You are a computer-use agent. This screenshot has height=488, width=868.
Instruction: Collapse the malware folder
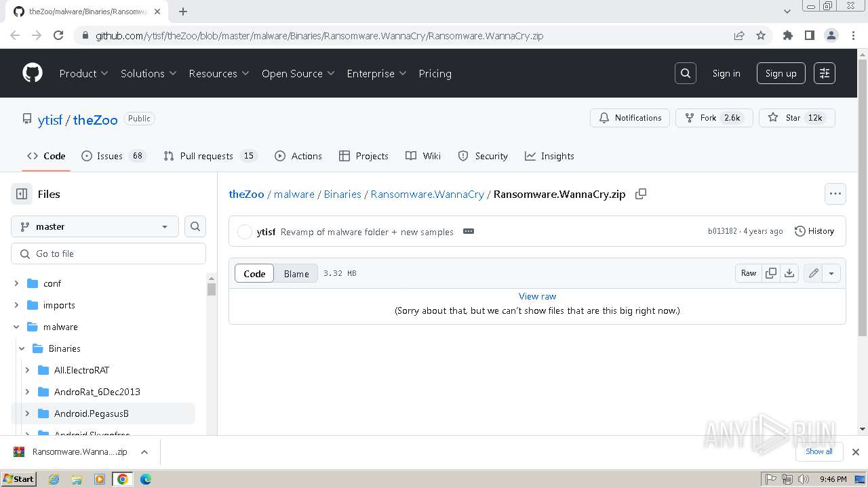[x=17, y=327]
